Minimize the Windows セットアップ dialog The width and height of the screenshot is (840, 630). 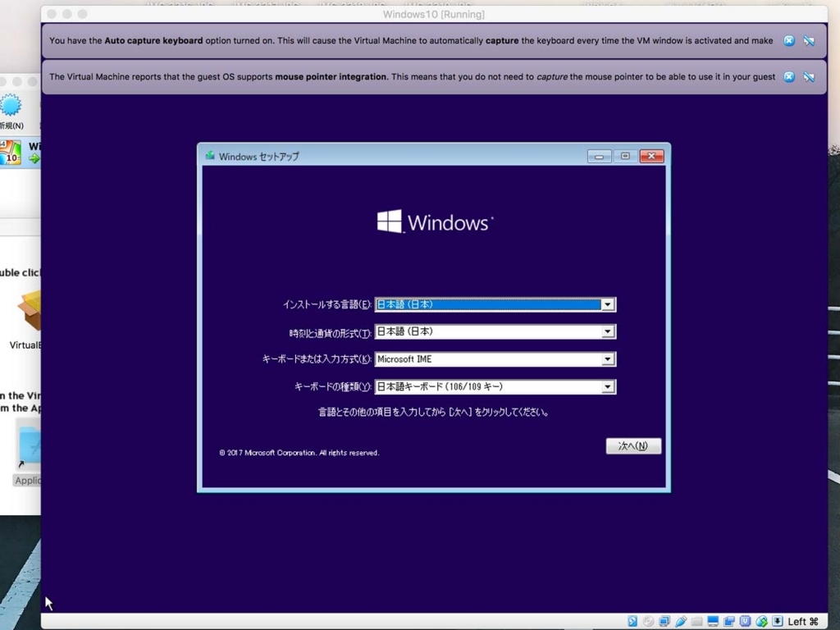599,156
